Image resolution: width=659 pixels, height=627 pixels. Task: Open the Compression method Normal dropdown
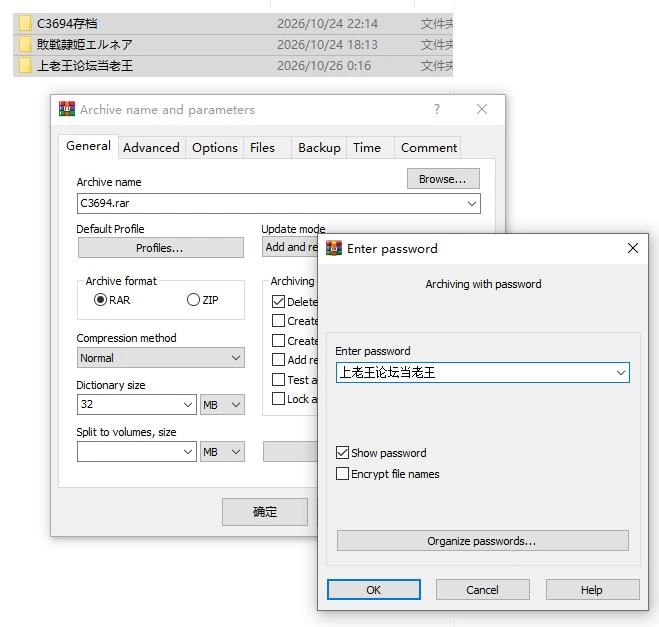click(x=161, y=358)
